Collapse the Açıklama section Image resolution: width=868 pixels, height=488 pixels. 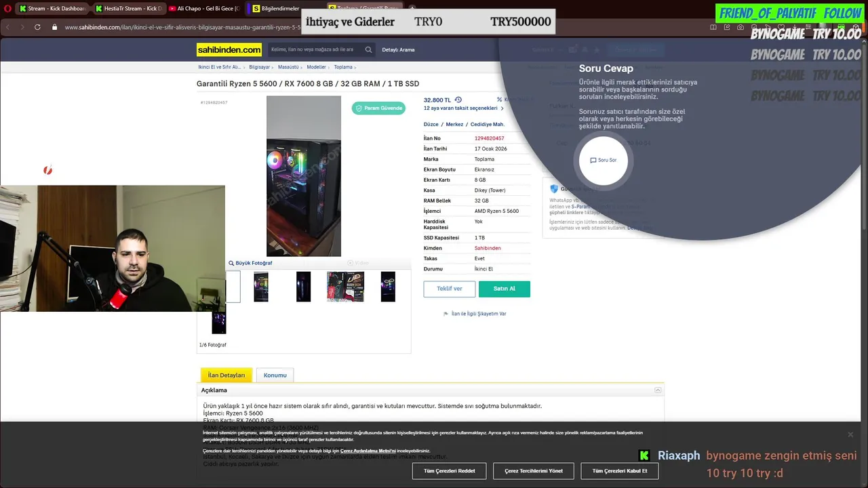(657, 390)
